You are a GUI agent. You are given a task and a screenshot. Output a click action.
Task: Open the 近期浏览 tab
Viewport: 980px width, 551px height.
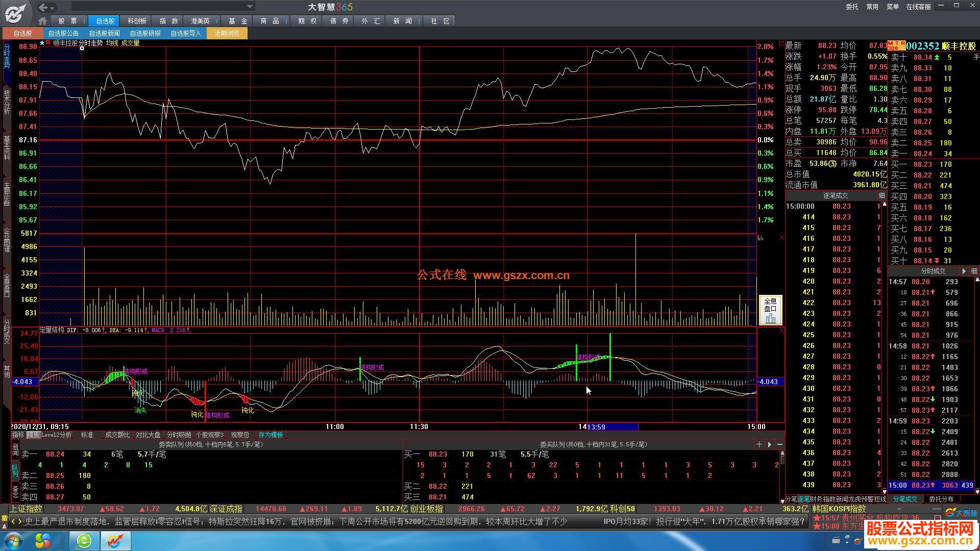[227, 33]
